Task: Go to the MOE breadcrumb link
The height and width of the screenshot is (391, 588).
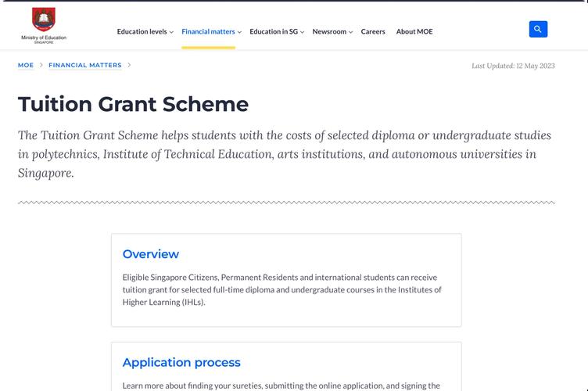Action: [x=26, y=65]
